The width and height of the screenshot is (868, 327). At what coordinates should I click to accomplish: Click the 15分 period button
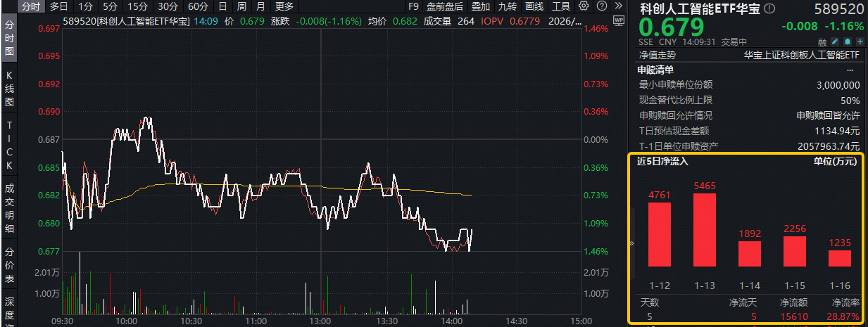tap(138, 6)
